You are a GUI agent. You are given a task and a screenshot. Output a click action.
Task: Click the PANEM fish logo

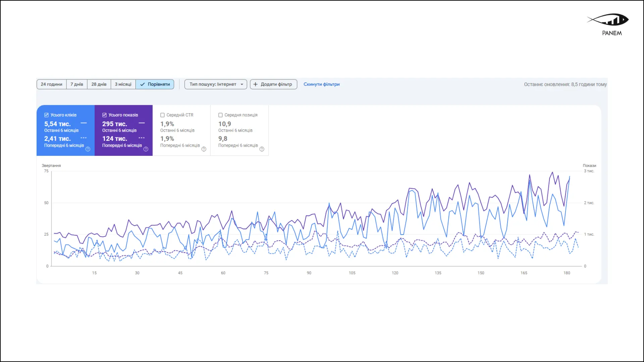point(608,20)
